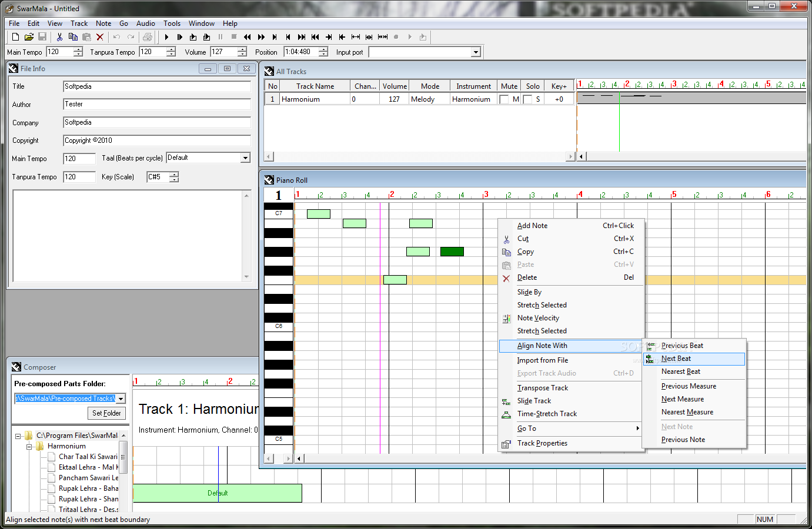The height and width of the screenshot is (529, 812).
Task: Click the Set Folder button
Action: [106, 413]
